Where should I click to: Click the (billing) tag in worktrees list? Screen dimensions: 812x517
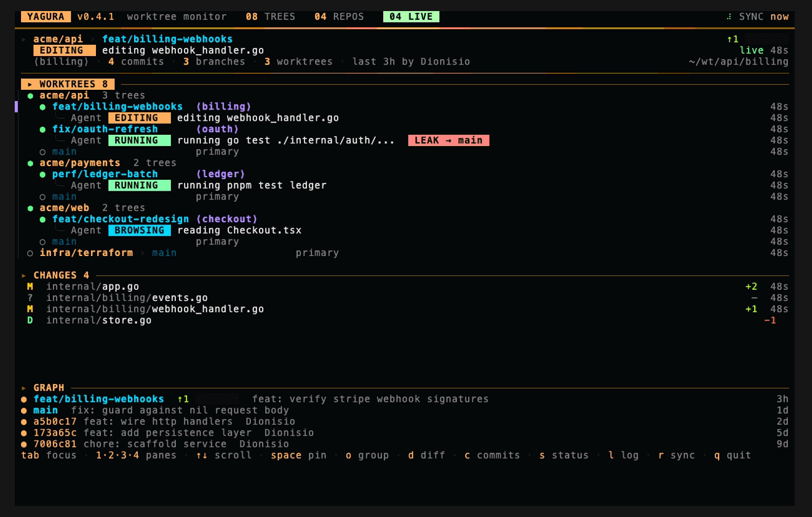tap(224, 107)
